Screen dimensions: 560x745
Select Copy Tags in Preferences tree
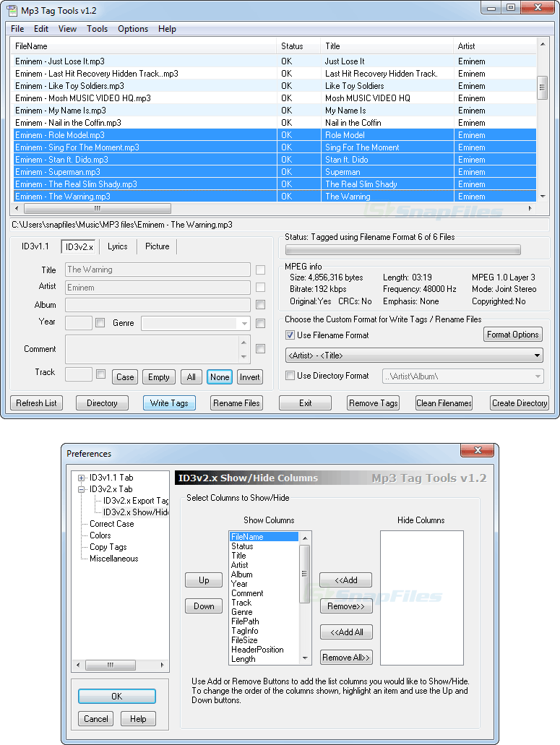point(108,547)
